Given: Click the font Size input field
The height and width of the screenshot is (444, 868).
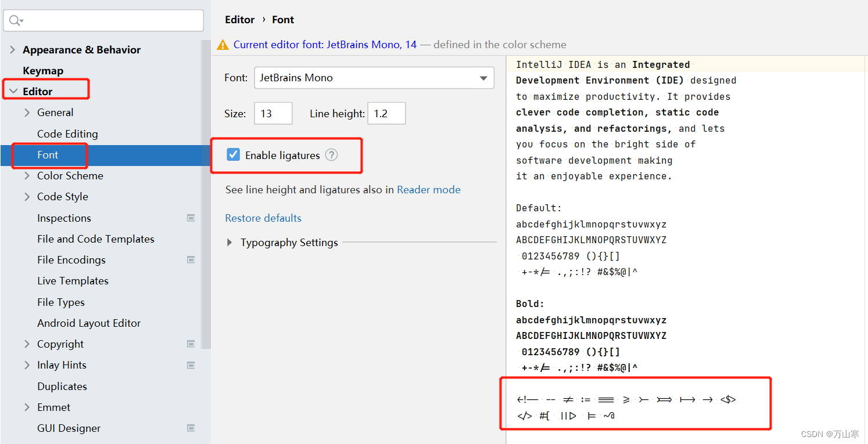Looking at the screenshot, I should coord(273,114).
